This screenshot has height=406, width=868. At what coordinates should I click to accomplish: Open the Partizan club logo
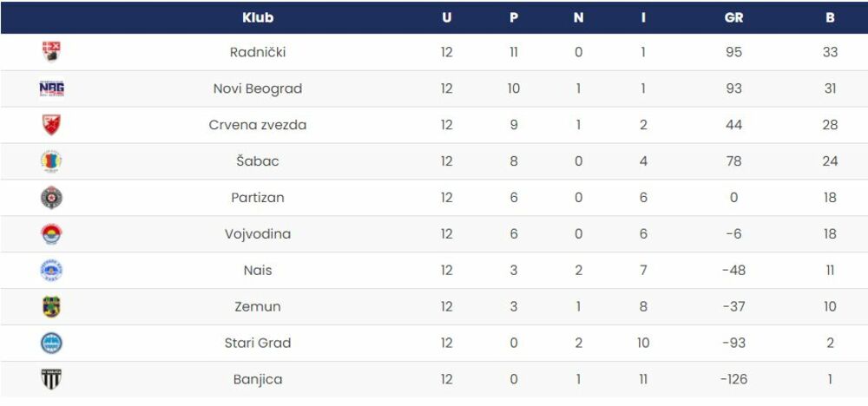(x=52, y=198)
